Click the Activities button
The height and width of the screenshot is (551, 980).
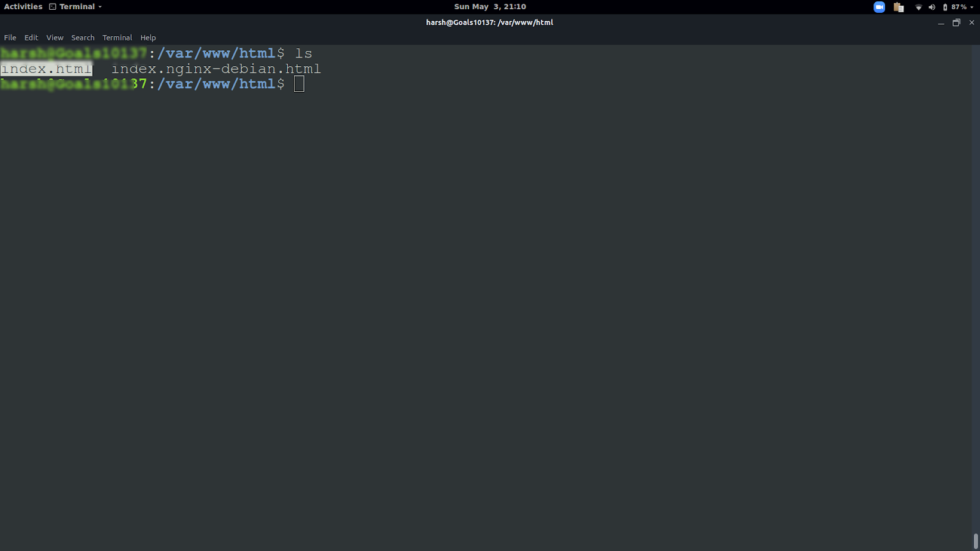coord(23,7)
